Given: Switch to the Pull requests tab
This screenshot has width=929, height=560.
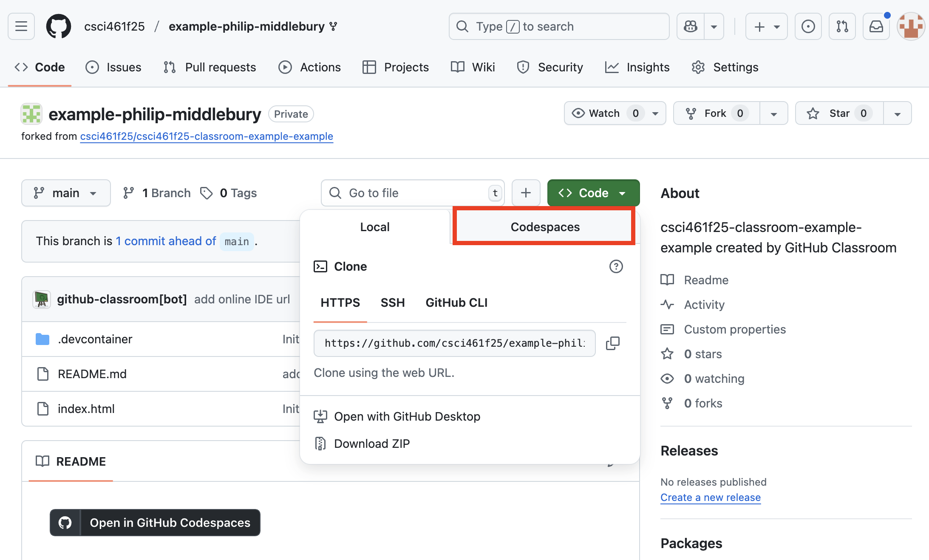Looking at the screenshot, I should click(x=210, y=67).
